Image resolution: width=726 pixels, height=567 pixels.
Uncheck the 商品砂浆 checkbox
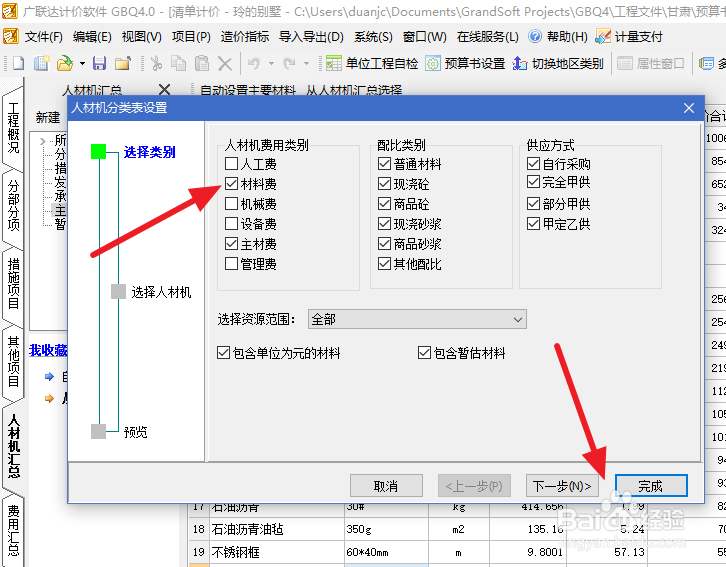point(384,244)
